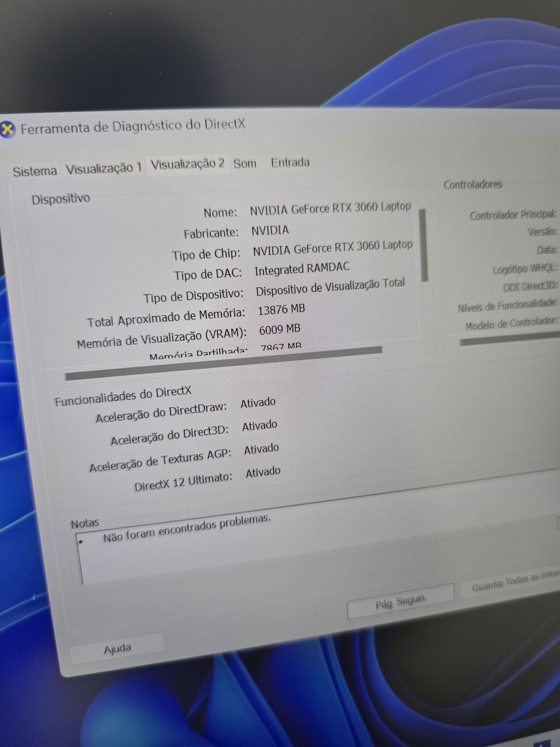Click Aceleração de Texturas AGP Ativado value
560x747 pixels.
(x=261, y=449)
